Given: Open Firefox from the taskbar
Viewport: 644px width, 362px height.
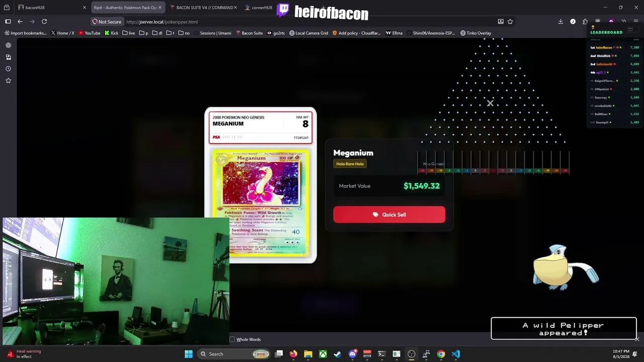Looking at the screenshot, I should (x=293, y=354).
